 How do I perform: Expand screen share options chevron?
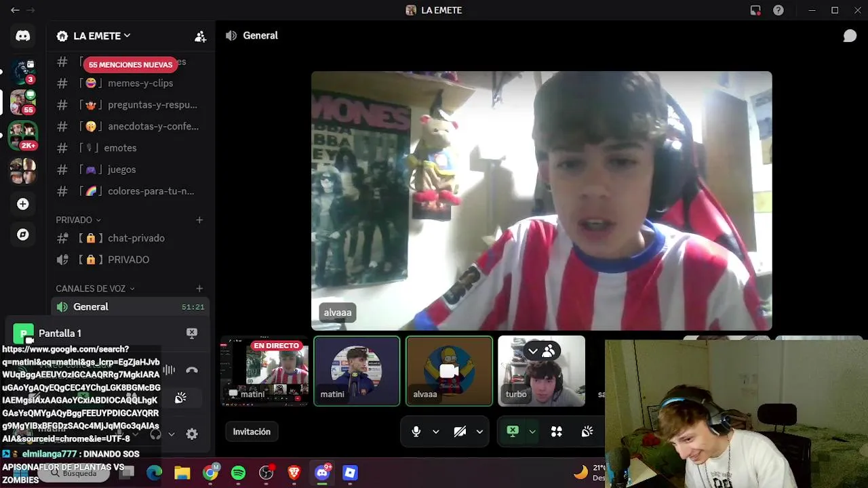tap(532, 432)
